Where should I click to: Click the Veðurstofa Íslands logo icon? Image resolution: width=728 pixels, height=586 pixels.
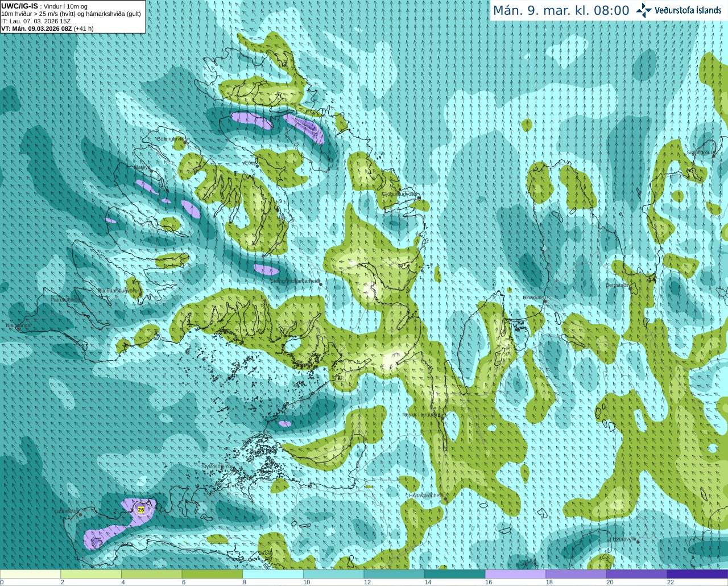(644, 10)
